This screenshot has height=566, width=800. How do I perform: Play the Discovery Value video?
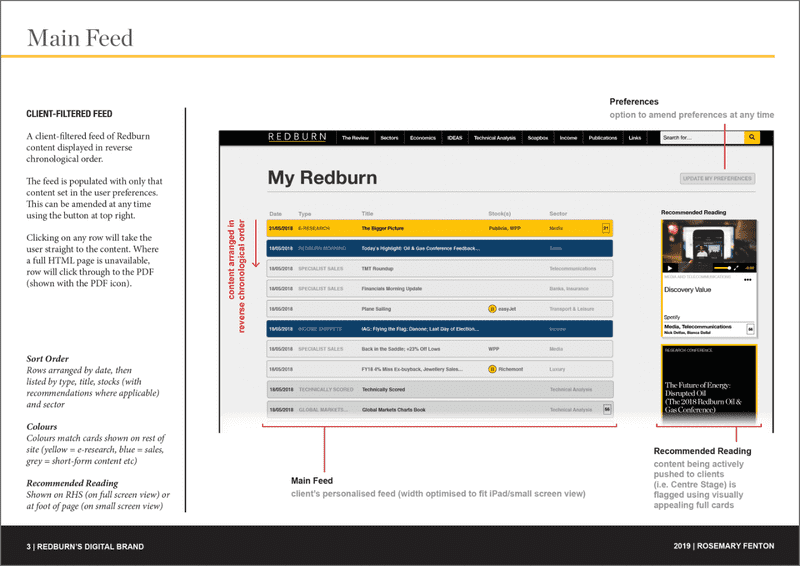pyautogui.click(x=670, y=268)
